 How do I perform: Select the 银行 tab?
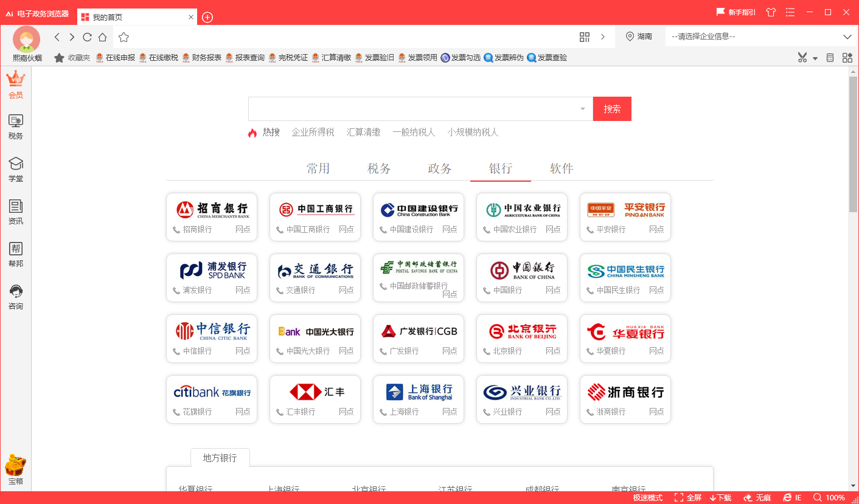(501, 168)
